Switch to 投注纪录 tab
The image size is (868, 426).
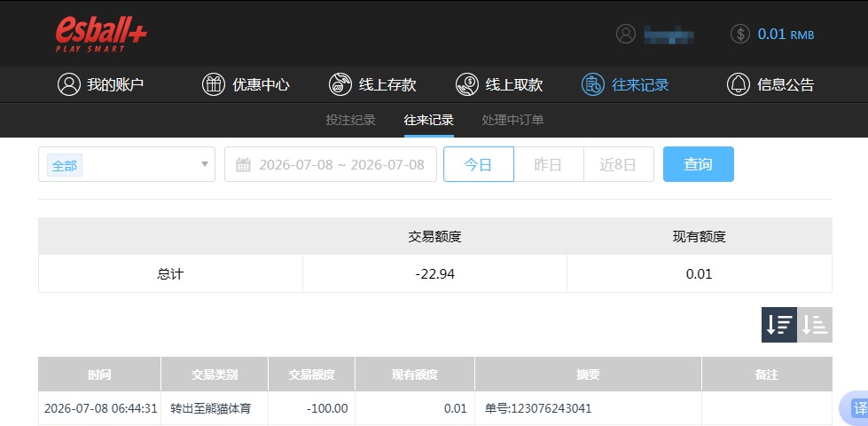351,120
